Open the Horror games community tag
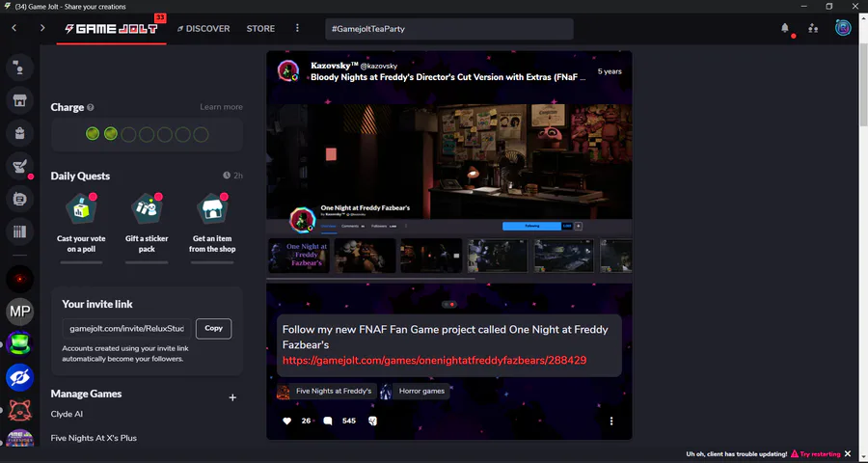Image resolution: width=868 pixels, height=463 pixels. tap(415, 392)
